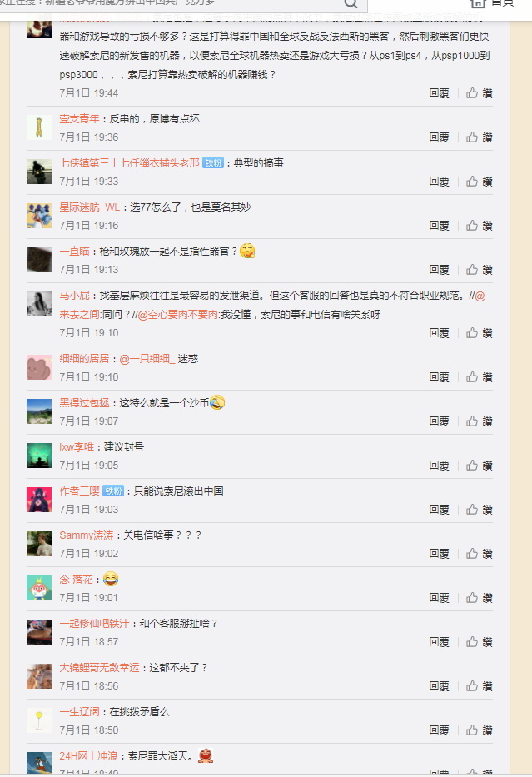This screenshot has width=532, height=777.
Task: Click 念-落花's avatar thumbnail
Action: 39,588
